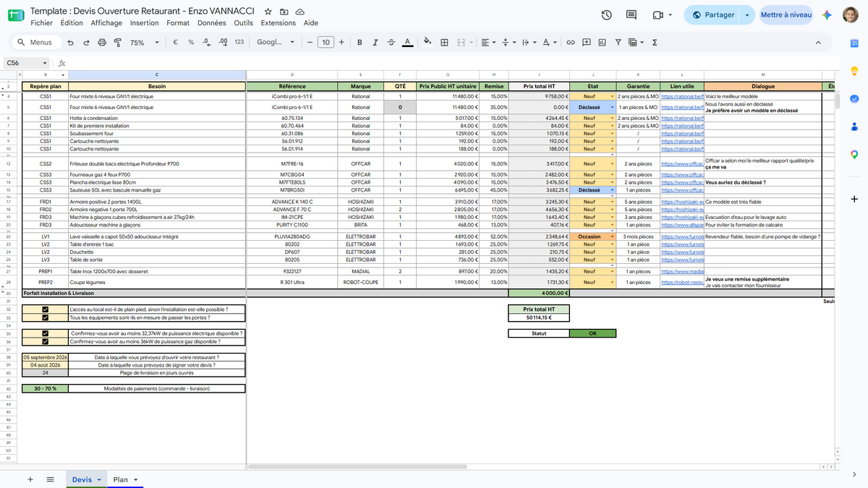Uncheck the plain-foot local access checkbox
Image resolution: width=868 pixels, height=488 pixels.
point(46,309)
